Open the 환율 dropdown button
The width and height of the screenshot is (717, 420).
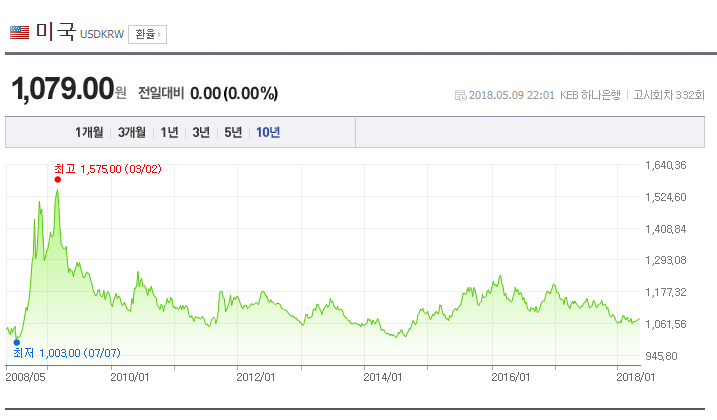147,34
